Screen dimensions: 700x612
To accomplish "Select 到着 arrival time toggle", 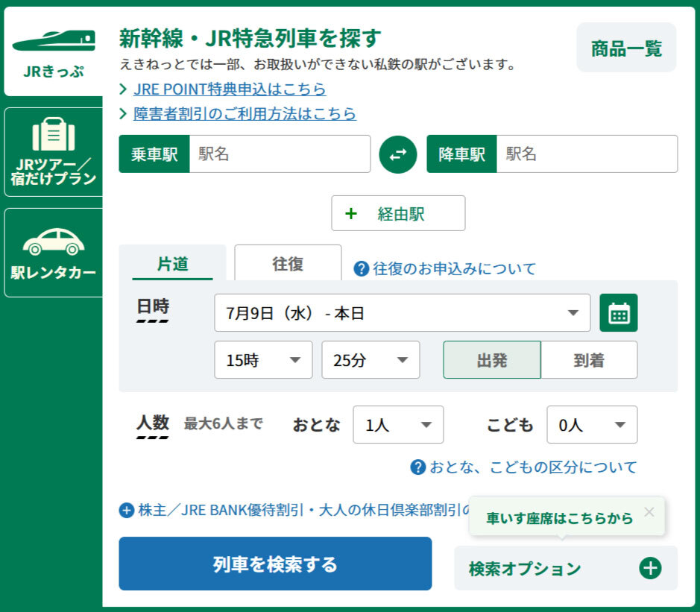I will tap(589, 360).
